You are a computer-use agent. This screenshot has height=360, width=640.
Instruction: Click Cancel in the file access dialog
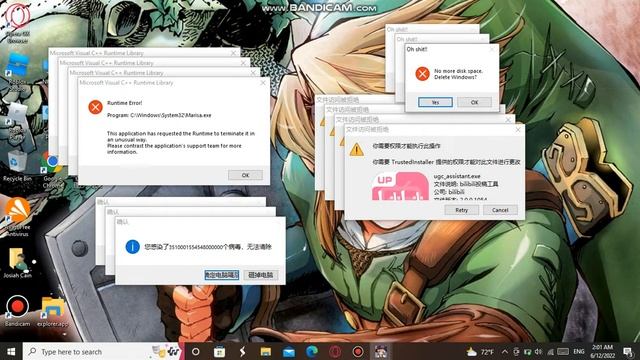click(500, 210)
